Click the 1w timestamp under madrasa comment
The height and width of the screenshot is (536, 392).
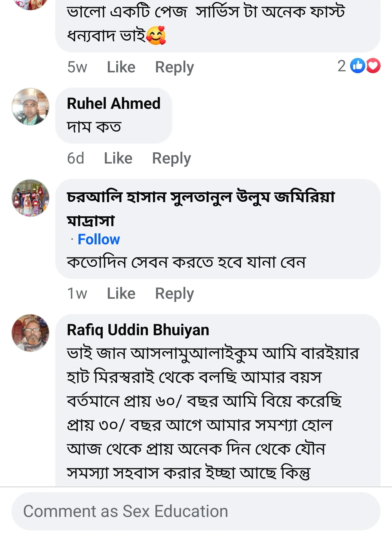pos(77,293)
